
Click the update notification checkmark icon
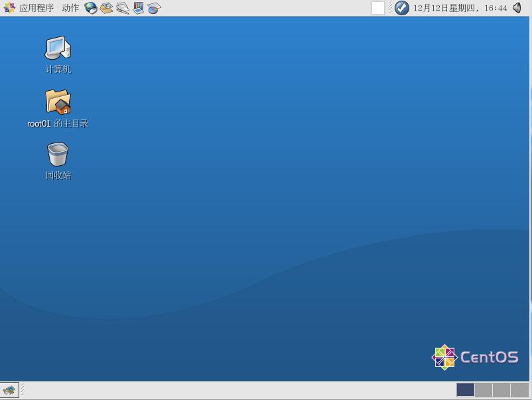[402, 8]
